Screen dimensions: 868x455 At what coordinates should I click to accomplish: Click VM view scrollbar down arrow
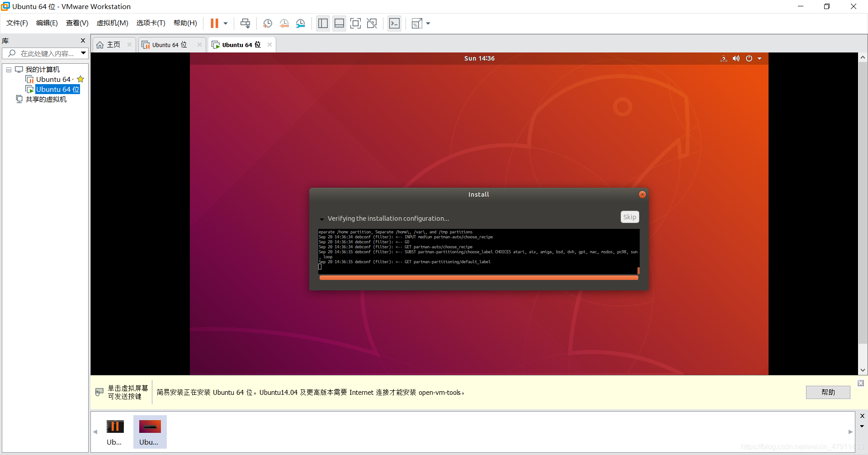coord(863,370)
